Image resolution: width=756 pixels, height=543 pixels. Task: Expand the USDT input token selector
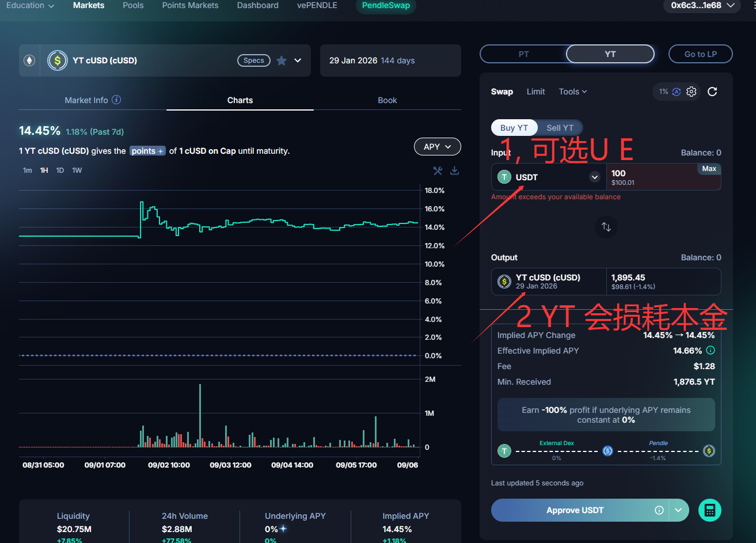[595, 177]
